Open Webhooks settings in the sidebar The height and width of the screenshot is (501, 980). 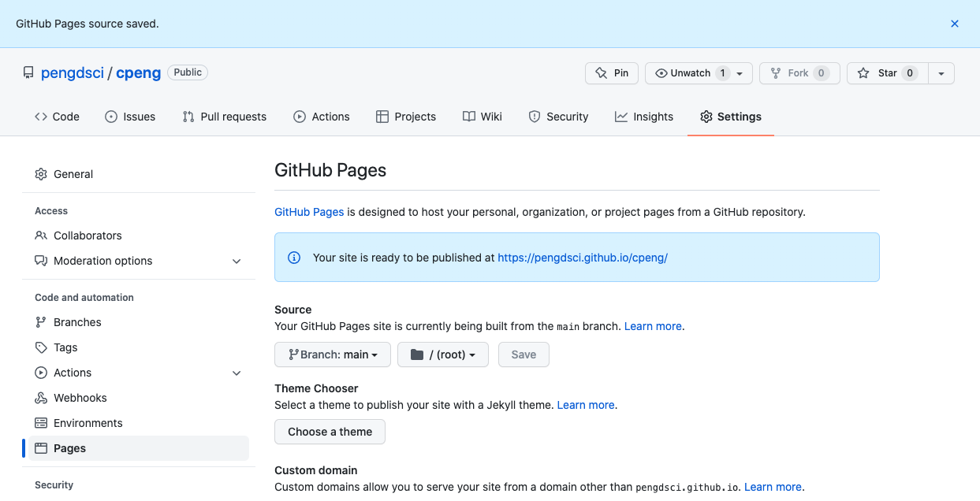coord(139,398)
